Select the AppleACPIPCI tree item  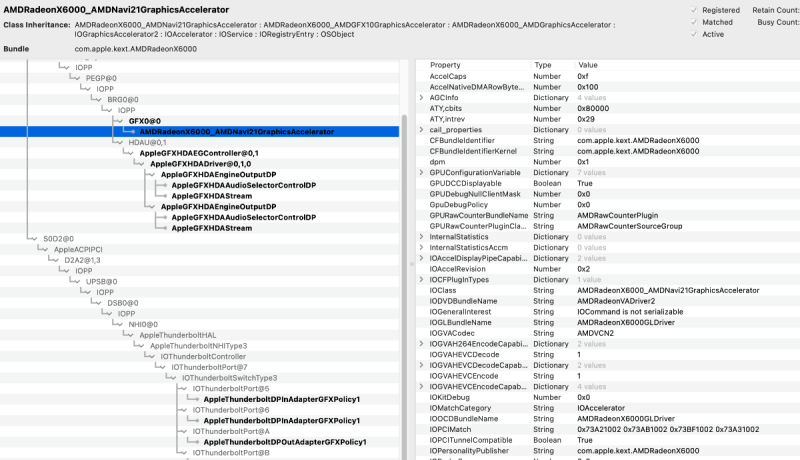point(78,249)
